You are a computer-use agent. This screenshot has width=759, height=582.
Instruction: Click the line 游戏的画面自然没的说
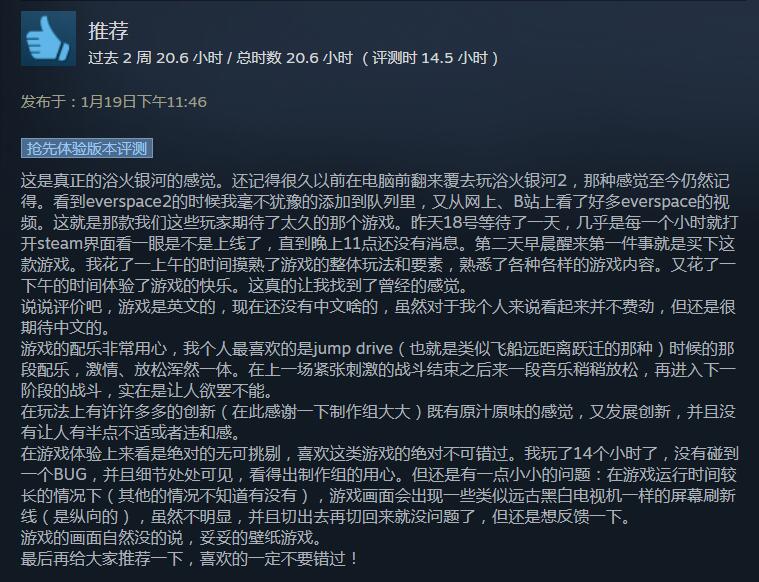click(171, 538)
